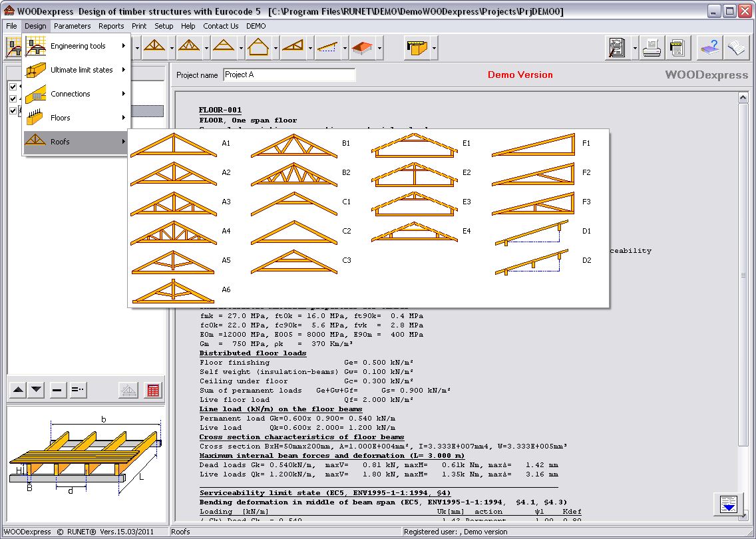The height and width of the screenshot is (539, 756).
Task: Click the blue arrow page button below the report
Action: click(x=729, y=503)
